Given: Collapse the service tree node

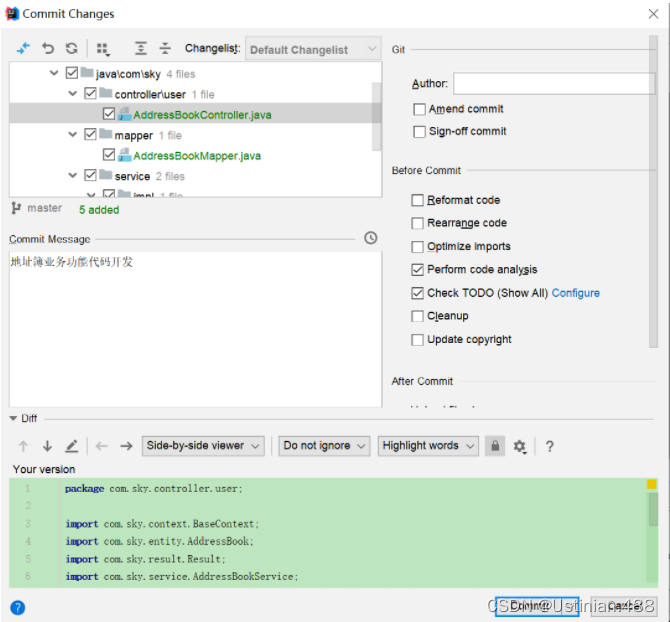Looking at the screenshot, I should [73, 175].
